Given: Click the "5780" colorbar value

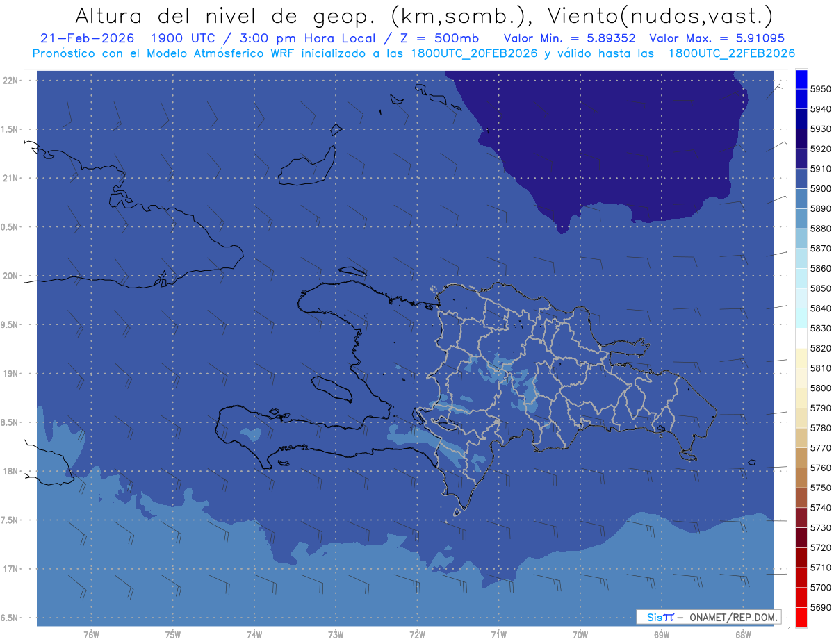Looking at the screenshot, I should (x=821, y=429).
